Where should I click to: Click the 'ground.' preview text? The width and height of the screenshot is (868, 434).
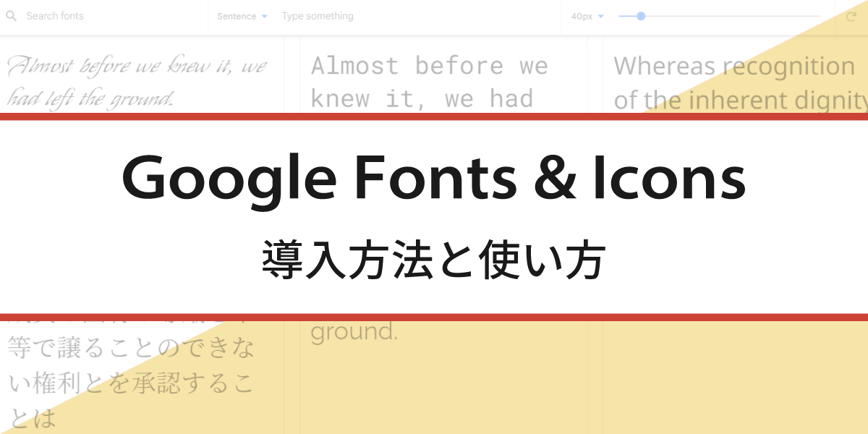pyautogui.click(x=354, y=332)
